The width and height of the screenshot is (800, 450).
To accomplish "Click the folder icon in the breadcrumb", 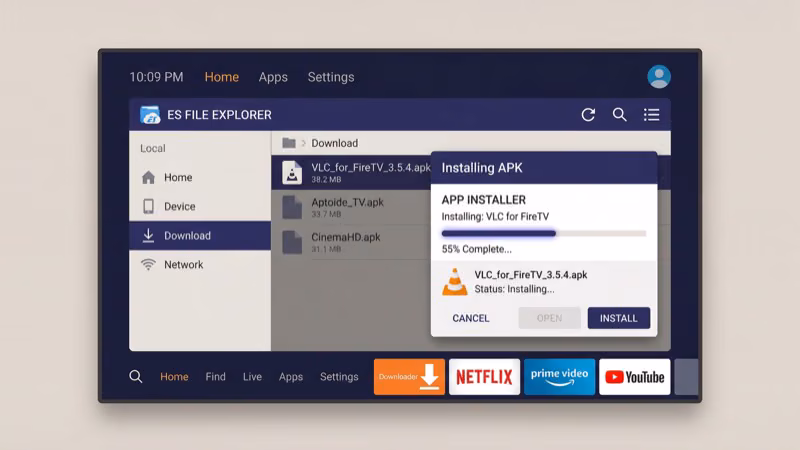I will pos(289,143).
